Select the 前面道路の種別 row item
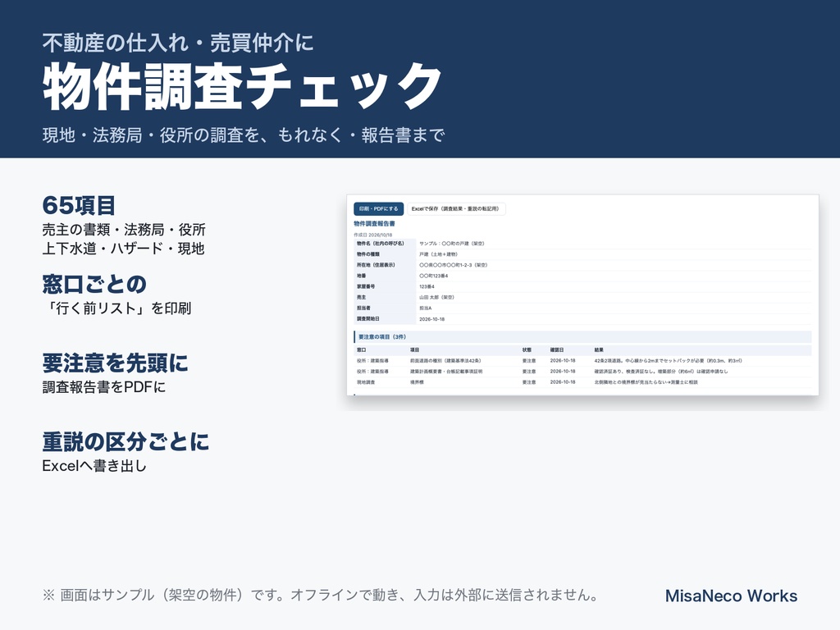This screenshot has width=840, height=630. click(445, 361)
